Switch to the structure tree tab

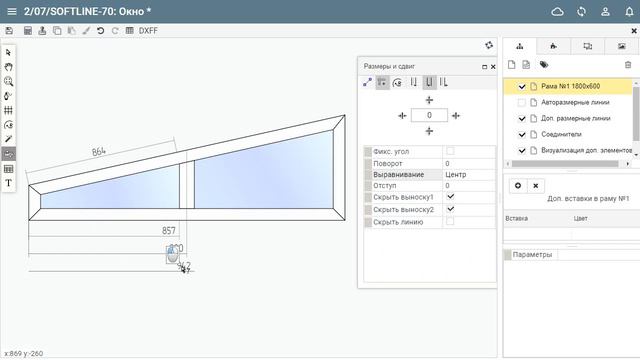pyautogui.click(x=520, y=46)
